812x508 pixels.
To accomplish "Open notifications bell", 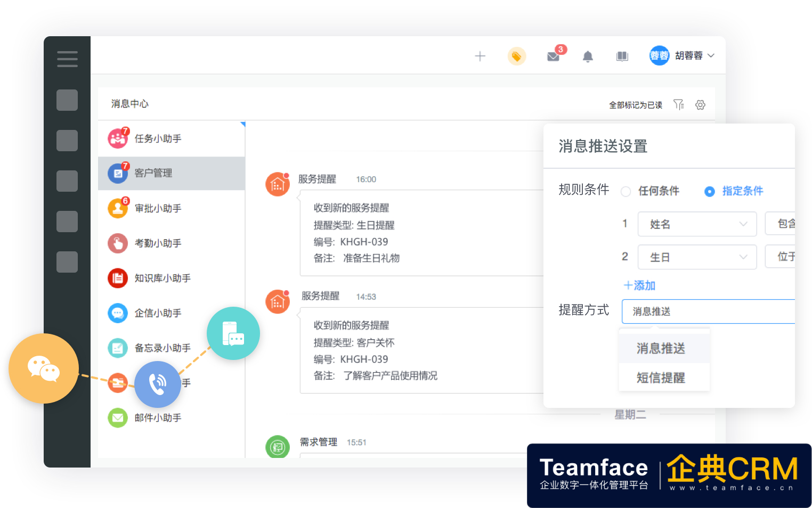I will (588, 56).
